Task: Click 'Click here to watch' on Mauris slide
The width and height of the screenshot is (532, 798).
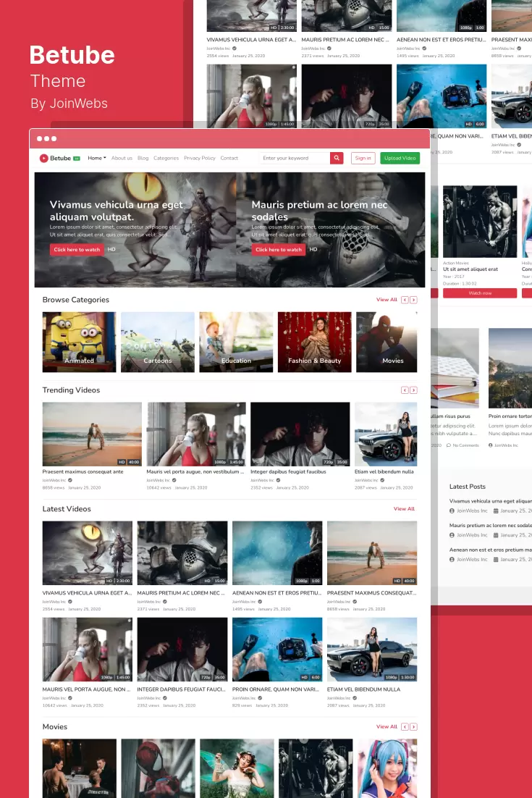Action: point(279,249)
